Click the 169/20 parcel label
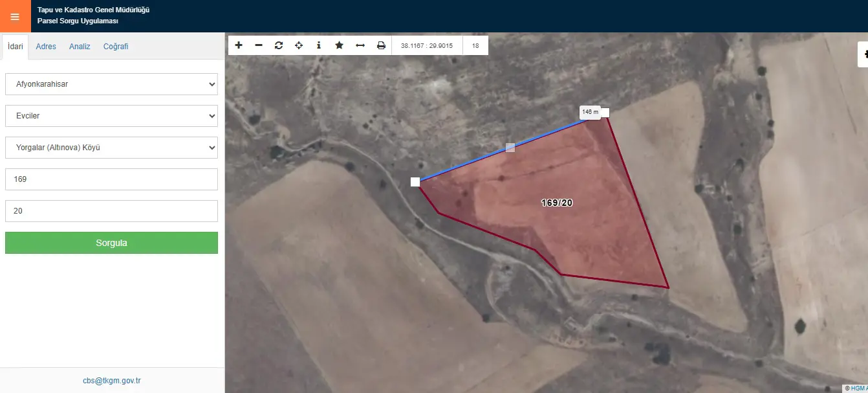This screenshot has height=393, width=868. point(557,203)
